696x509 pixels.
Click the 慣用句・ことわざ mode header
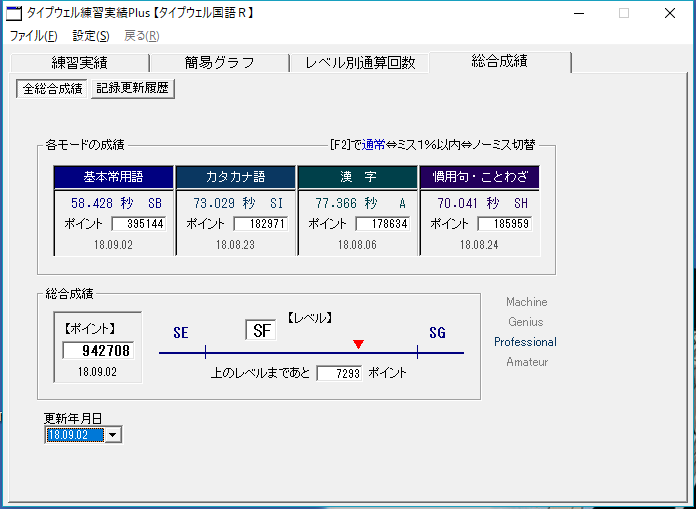point(479,177)
